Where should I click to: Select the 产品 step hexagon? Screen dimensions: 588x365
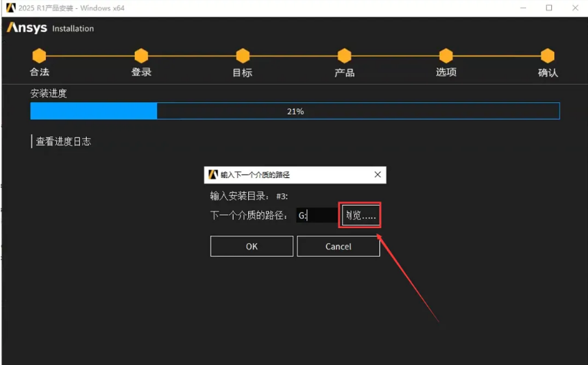click(344, 56)
